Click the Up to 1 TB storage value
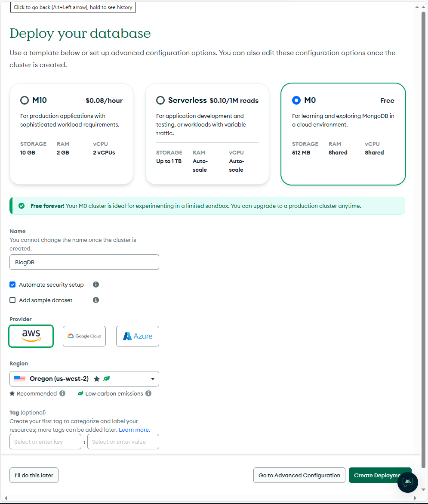The image size is (428, 504). [169, 161]
